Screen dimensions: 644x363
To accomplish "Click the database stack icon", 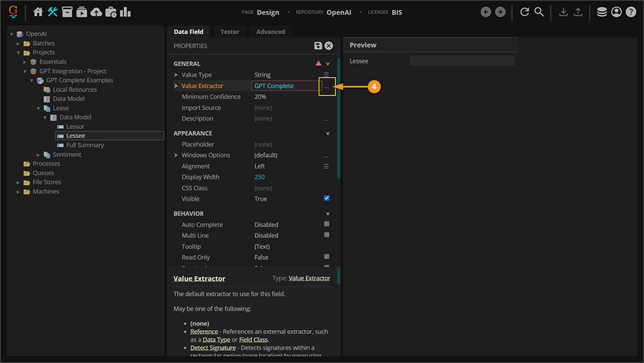I will tap(601, 12).
